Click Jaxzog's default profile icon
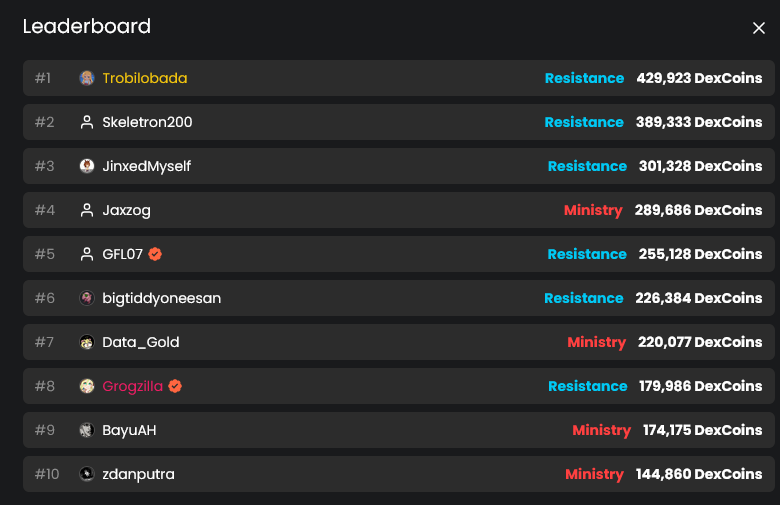 [87, 210]
